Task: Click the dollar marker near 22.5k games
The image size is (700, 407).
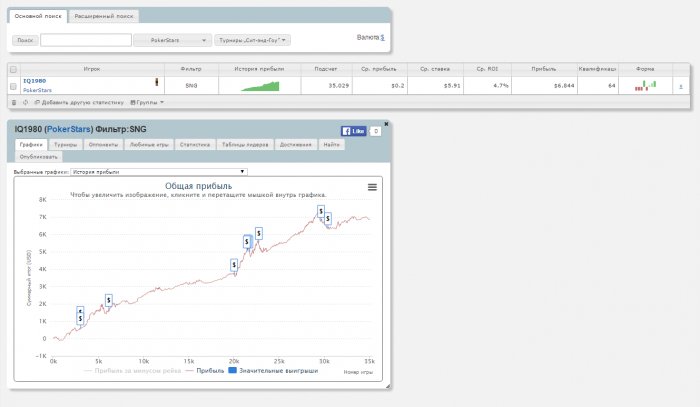Action: pos(258,233)
